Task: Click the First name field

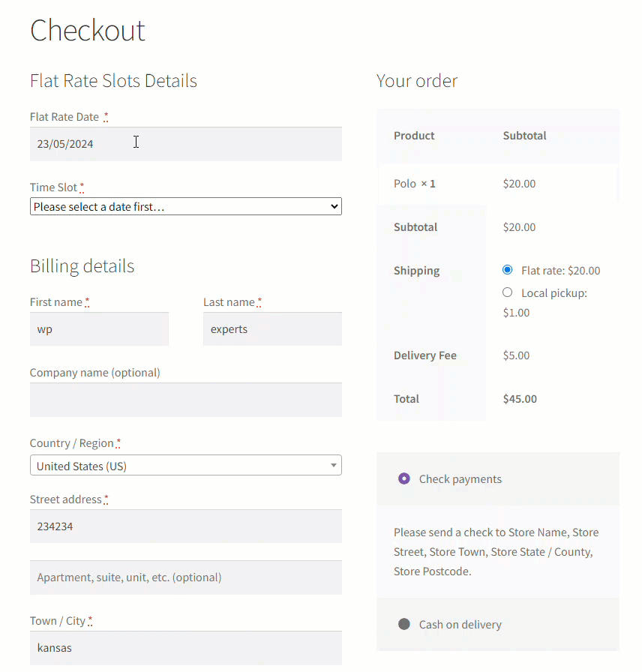Action: tap(99, 328)
